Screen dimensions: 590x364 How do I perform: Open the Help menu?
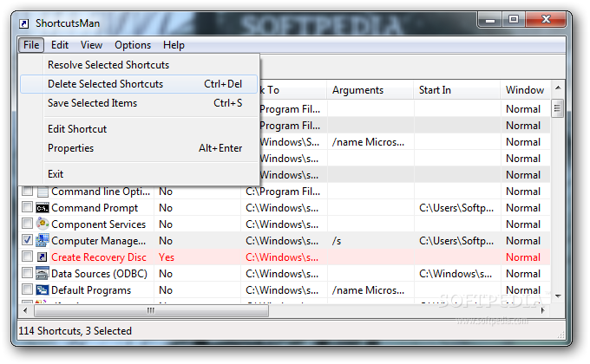point(174,45)
